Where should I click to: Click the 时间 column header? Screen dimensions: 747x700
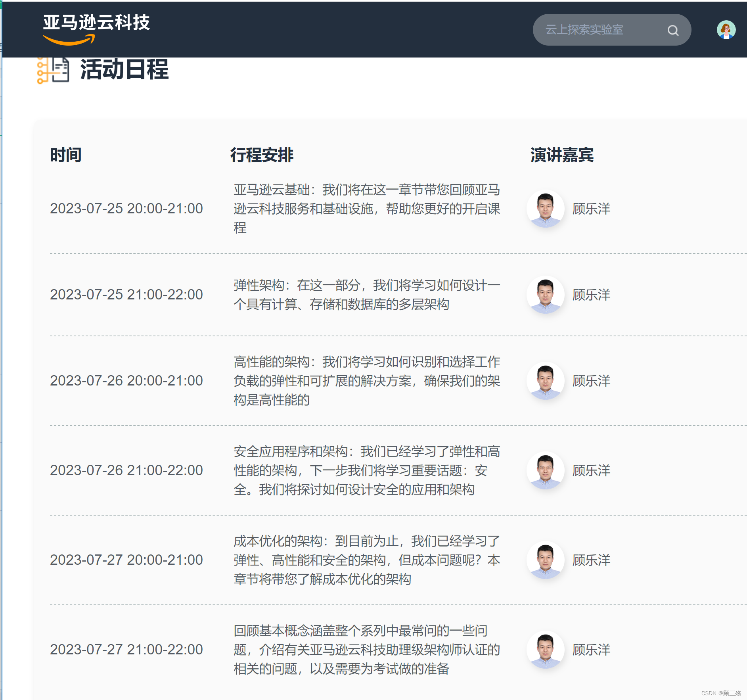tap(66, 155)
